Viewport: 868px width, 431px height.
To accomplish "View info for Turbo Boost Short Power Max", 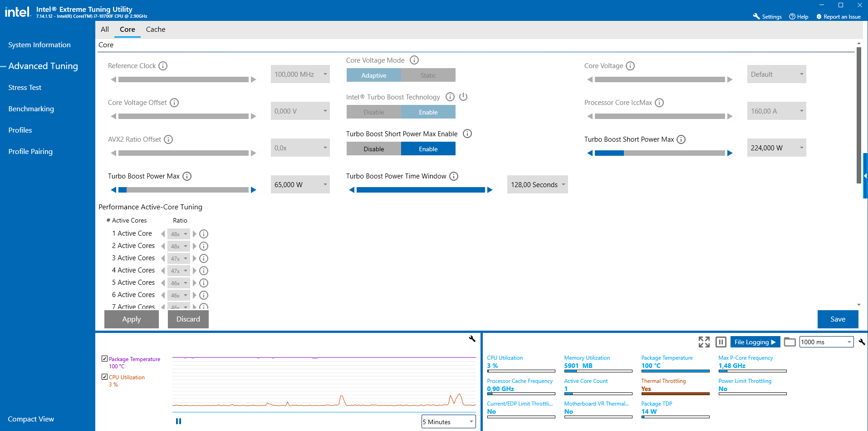I will [x=681, y=139].
